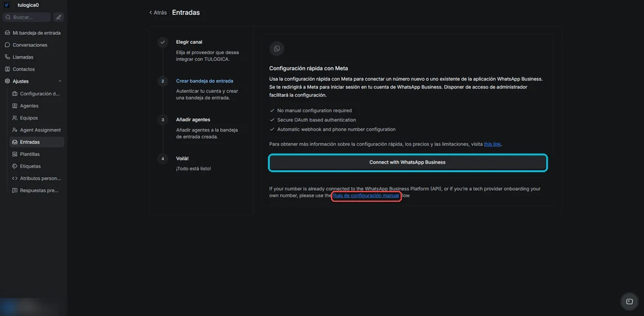The height and width of the screenshot is (316, 644).
Task: Click the Etiquetas tag icon
Action: tap(15, 166)
